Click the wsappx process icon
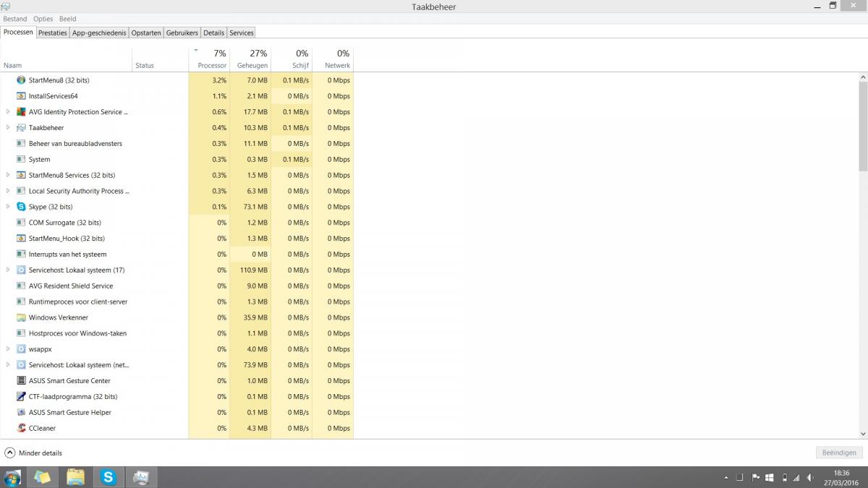 [21, 349]
